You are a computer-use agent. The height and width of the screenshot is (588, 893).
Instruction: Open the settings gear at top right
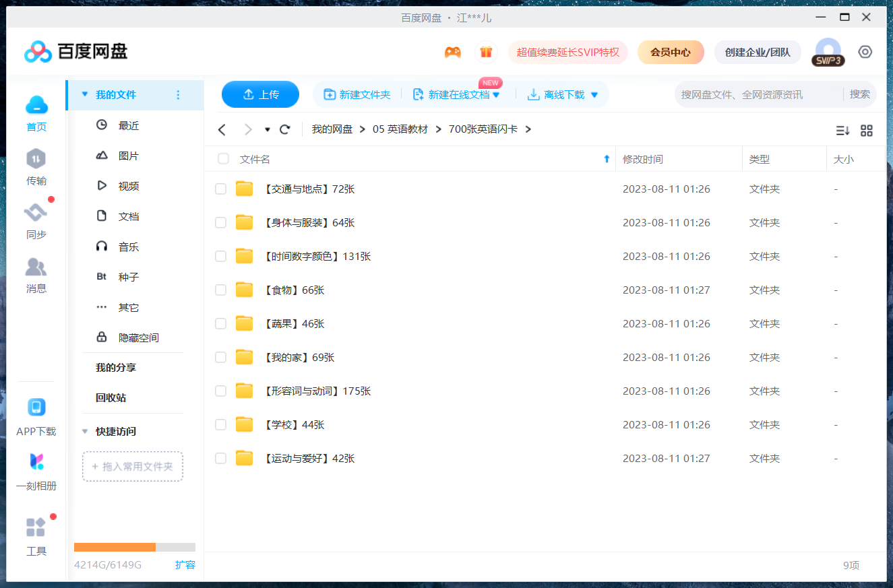pyautogui.click(x=865, y=51)
